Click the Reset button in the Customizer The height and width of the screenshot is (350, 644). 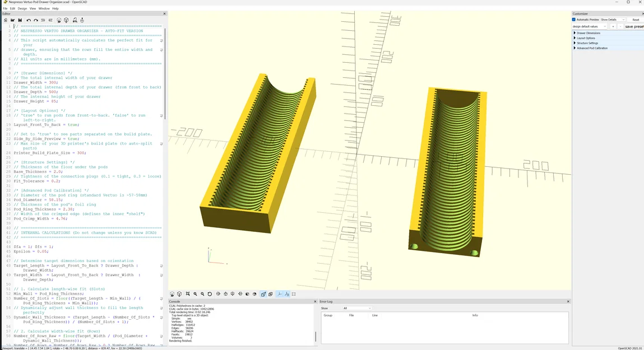[636, 20]
